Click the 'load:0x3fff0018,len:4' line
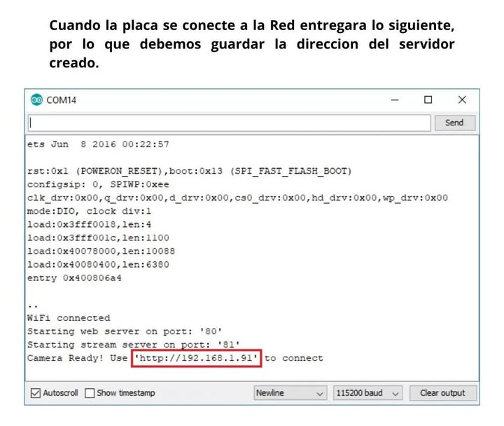 pyautogui.click(x=89, y=224)
